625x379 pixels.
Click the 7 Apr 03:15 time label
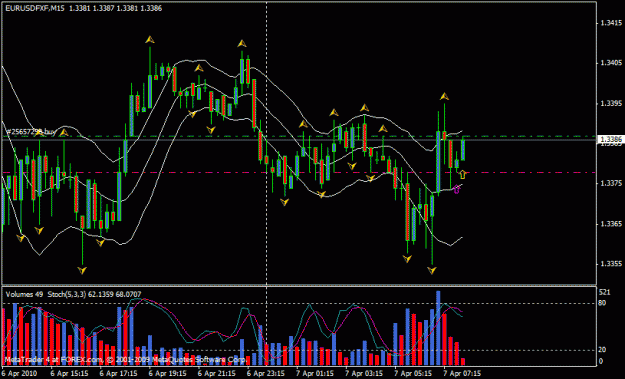pos(364,373)
